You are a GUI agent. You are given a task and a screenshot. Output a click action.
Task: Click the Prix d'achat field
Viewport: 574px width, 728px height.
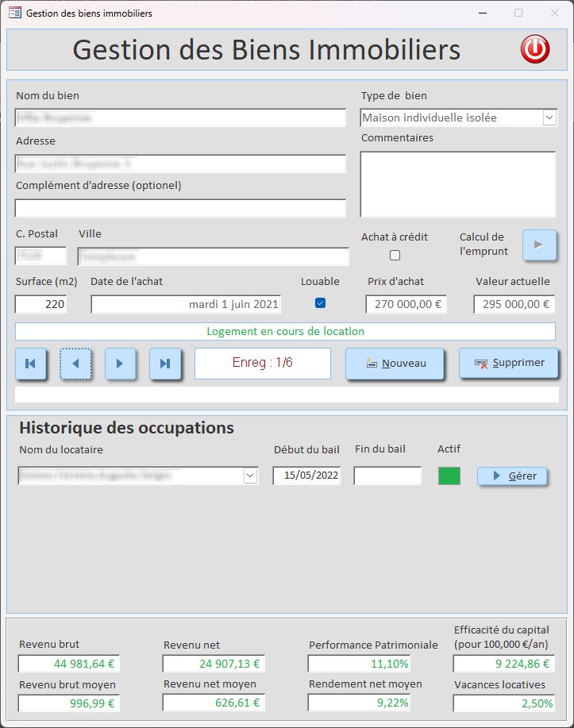coord(406,304)
